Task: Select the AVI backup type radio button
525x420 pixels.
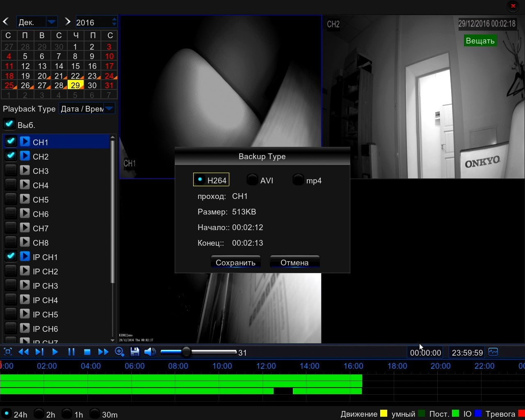Action: point(252,180)
